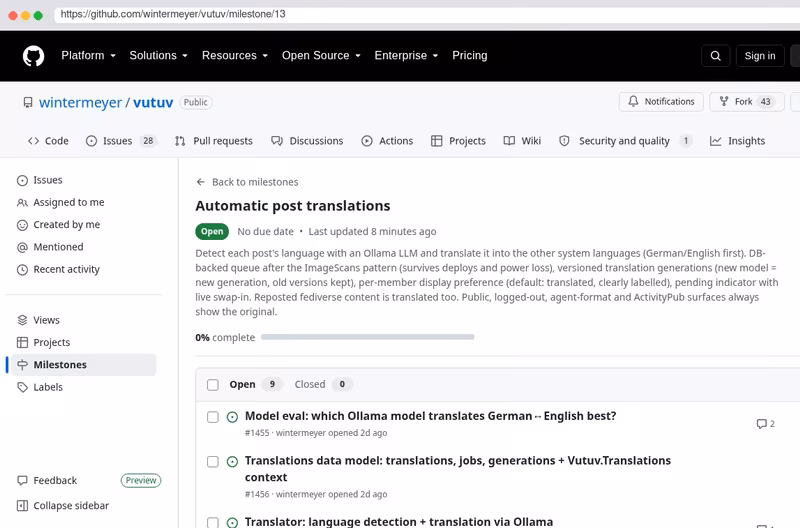Click the GitHub logo icon
This screenshot has height=528, width=800.
[x=34, y=56]
